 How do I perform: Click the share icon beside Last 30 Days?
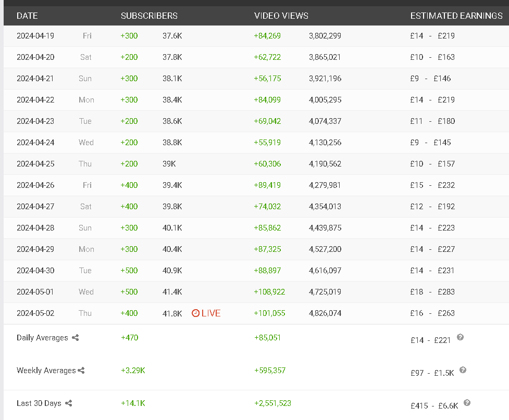point(68,403)
